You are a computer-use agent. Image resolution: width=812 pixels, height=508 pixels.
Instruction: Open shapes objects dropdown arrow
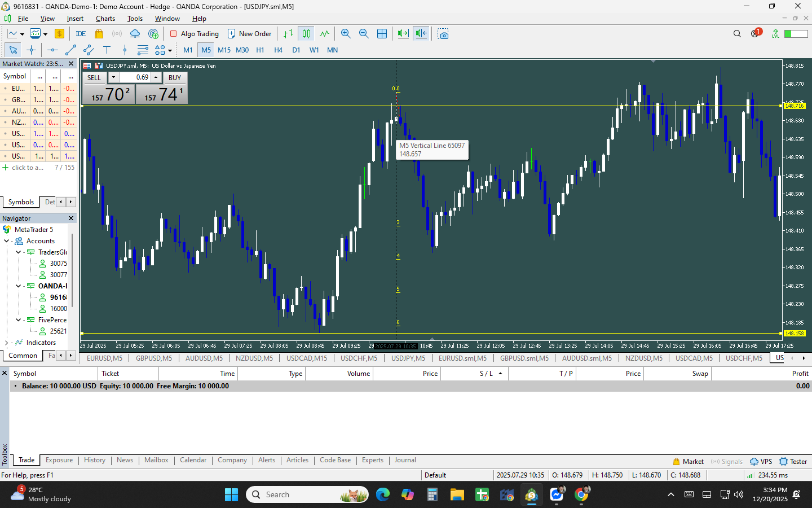[170, 51]
